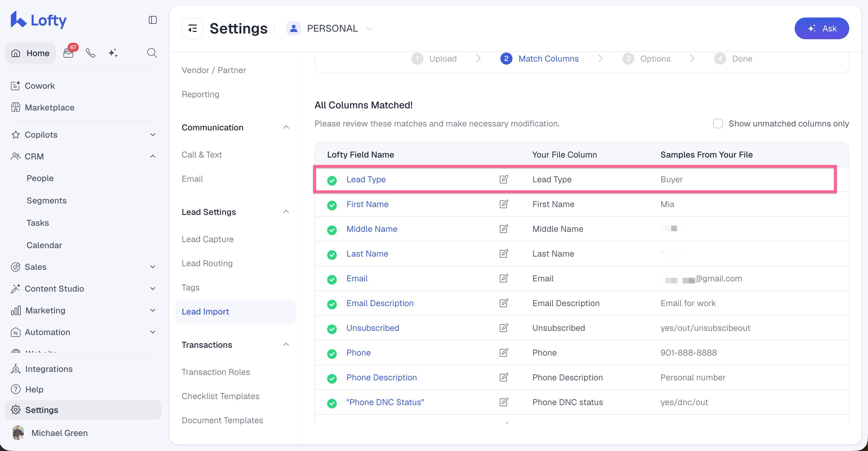The height and width of the screenshot is (451, 868).
Task: Open search with the magnifier icon
Action: coord(152,53)
